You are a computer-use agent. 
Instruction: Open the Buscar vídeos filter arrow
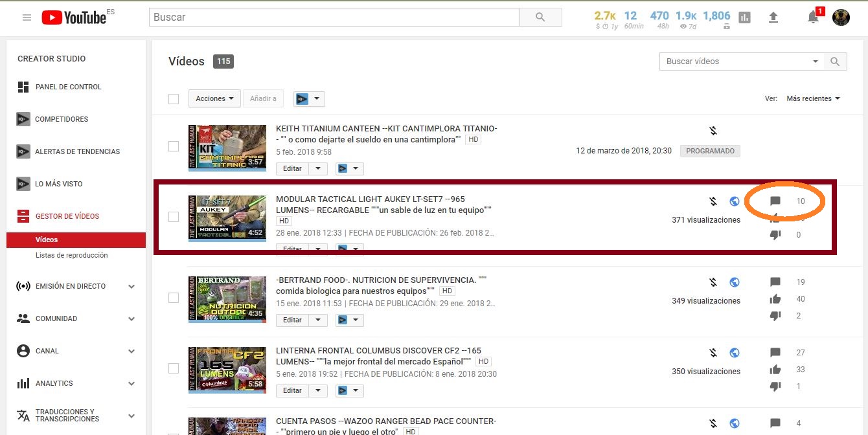click(x=816, y=61)
